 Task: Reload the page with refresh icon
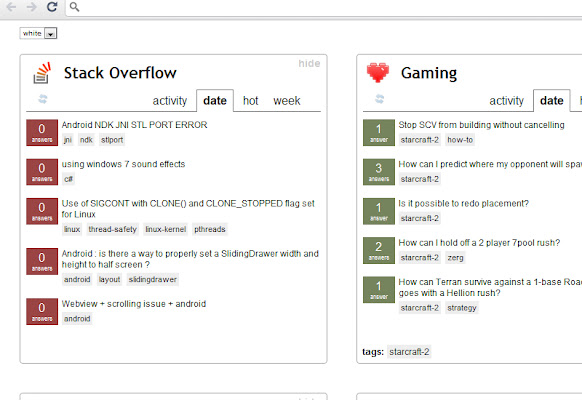pyautogui.click(x=52, y=7)
